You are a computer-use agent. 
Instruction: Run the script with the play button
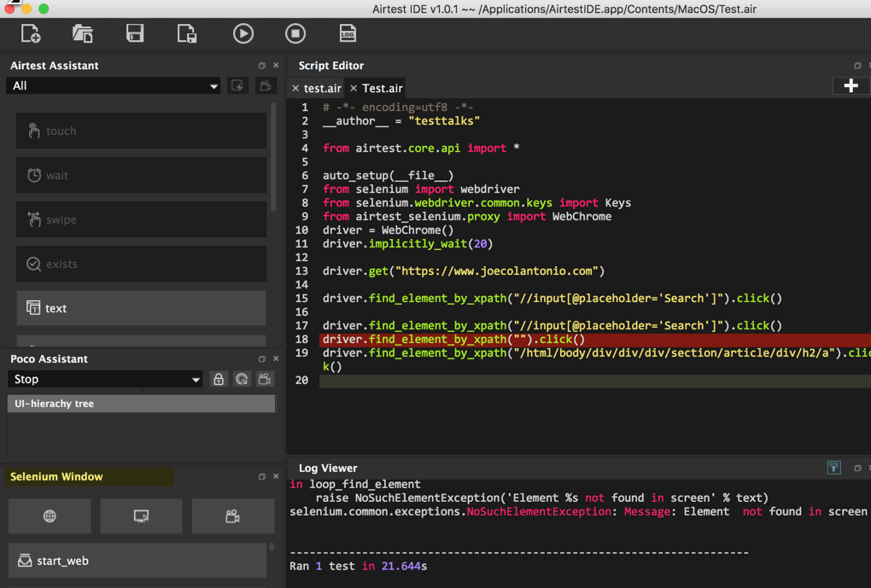click(x=243, y=33)
